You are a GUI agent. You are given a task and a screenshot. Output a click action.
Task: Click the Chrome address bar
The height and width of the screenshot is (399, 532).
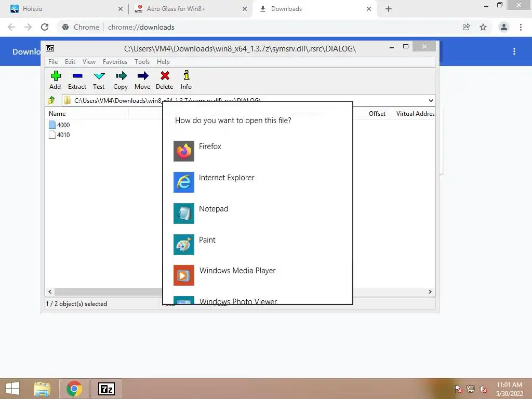(258, 27)
